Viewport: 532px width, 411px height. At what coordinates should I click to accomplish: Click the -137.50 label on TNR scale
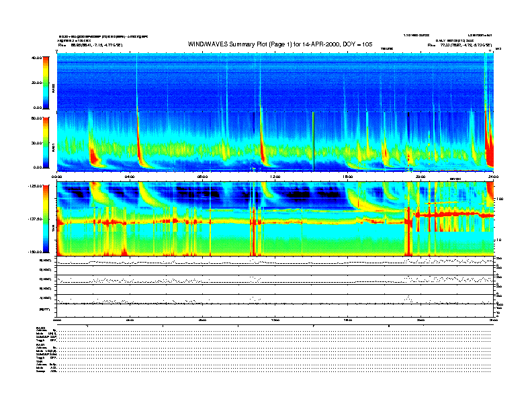coord(35,219)
